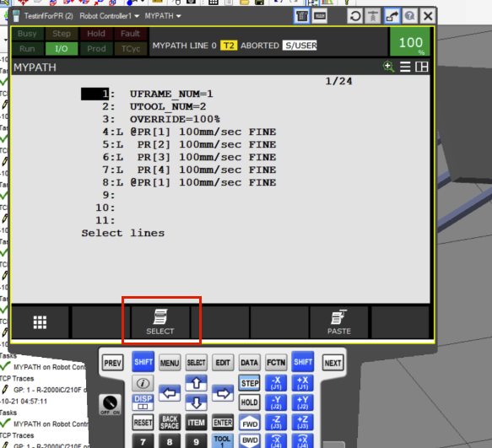Click the NEXT key
The image size is (492, 448).
[333, 363]
